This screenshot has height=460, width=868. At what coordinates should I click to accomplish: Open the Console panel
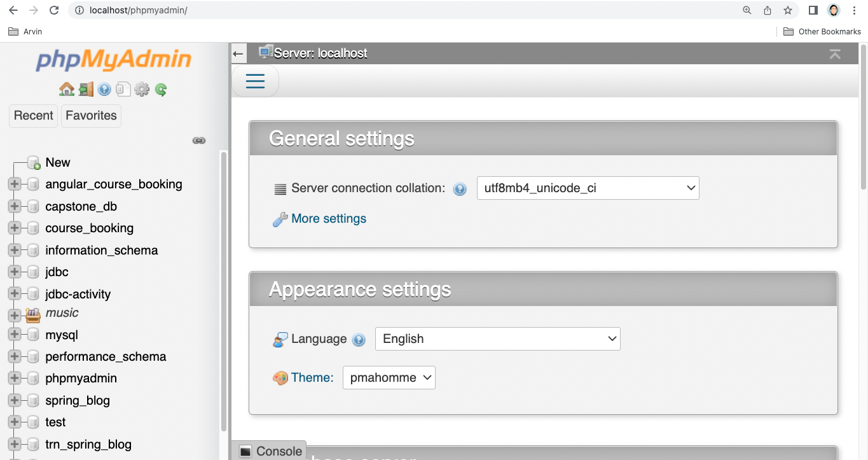tap(269, 451)
